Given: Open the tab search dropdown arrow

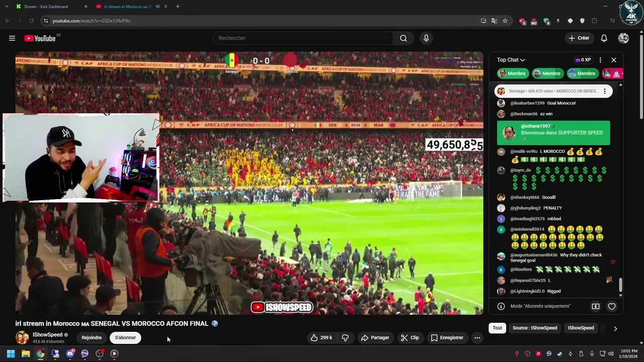Looking at the screenshot, I should [x=6, y=7].
